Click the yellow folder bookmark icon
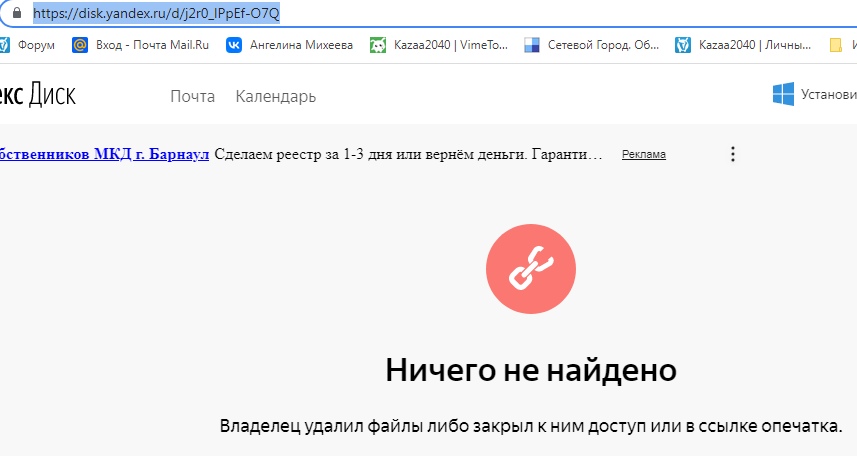 836,45
